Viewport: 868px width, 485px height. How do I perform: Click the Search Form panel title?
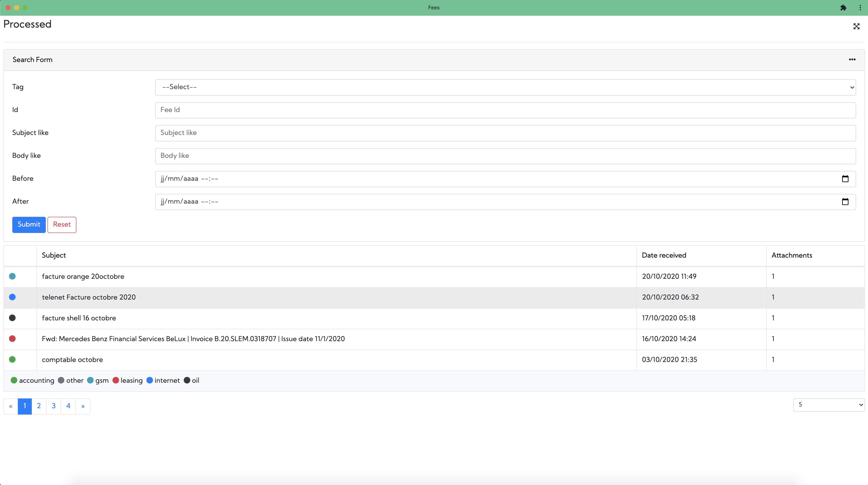click(x=32, y=60)
